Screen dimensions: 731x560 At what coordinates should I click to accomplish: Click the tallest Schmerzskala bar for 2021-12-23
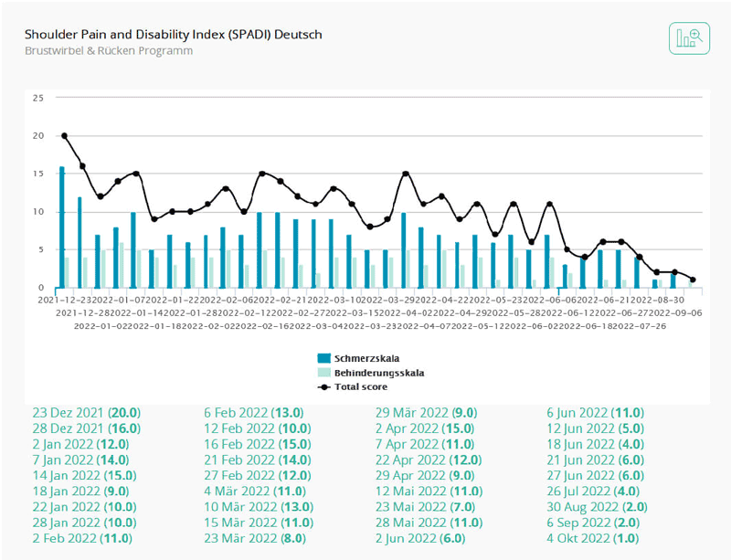61,227
